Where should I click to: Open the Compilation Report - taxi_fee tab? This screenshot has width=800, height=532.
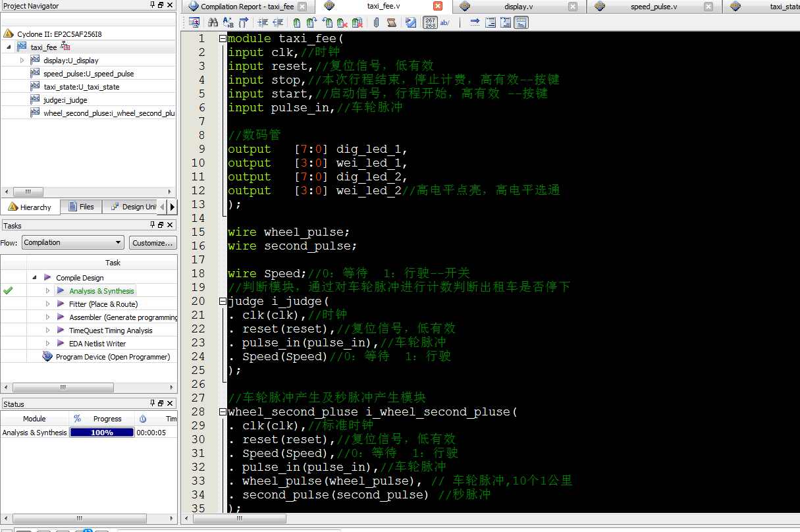coord(248,7)
